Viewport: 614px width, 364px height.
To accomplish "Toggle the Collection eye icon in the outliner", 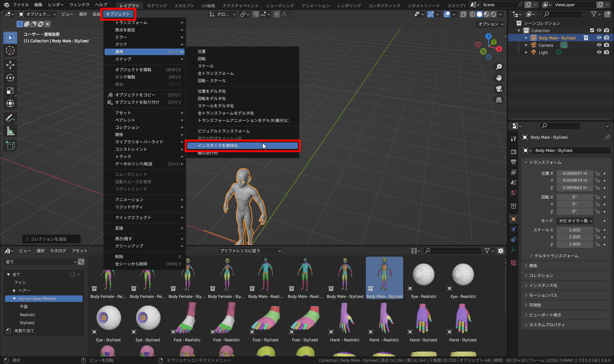I will tap(599, 31).
